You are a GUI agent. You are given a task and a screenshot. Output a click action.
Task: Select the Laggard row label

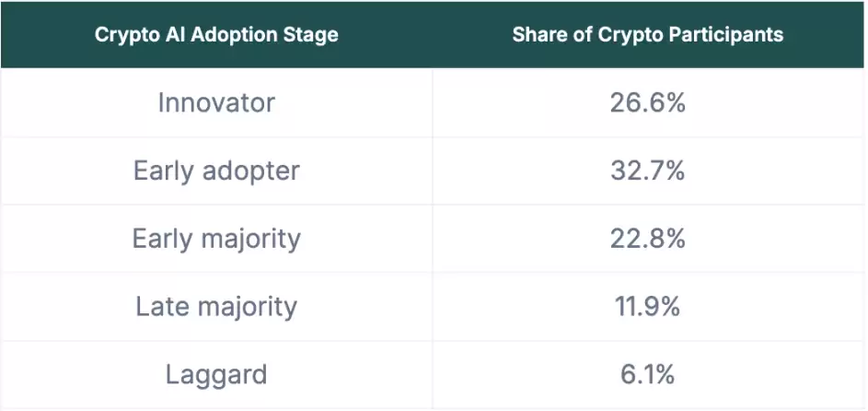click(216, 375)
